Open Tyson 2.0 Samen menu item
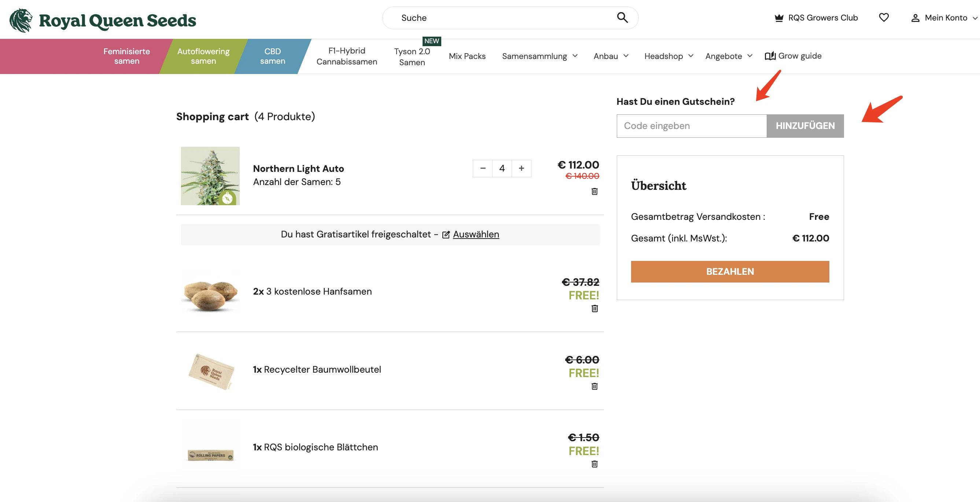This screenshot has height=502, width=980. pos(412,57)
